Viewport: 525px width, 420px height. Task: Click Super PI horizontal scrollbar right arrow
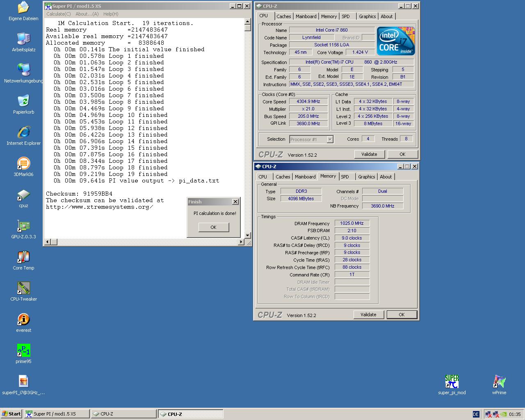tap(241, 242)
